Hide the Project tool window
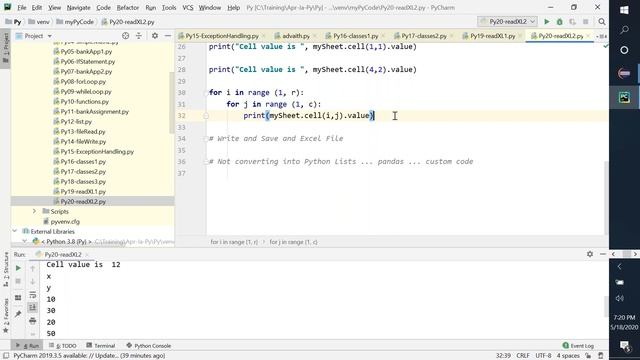The height and width of the screenshot is (360, 640). [167, 36]
